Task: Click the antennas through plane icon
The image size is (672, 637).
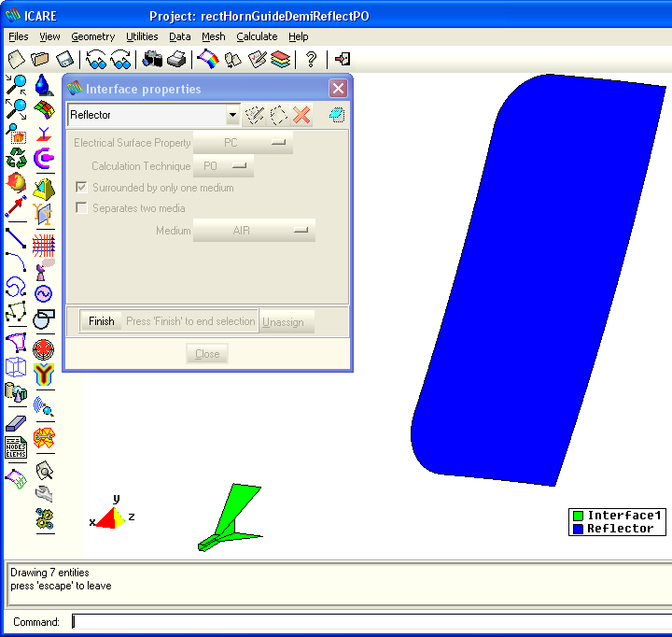Action: [44, 214]
